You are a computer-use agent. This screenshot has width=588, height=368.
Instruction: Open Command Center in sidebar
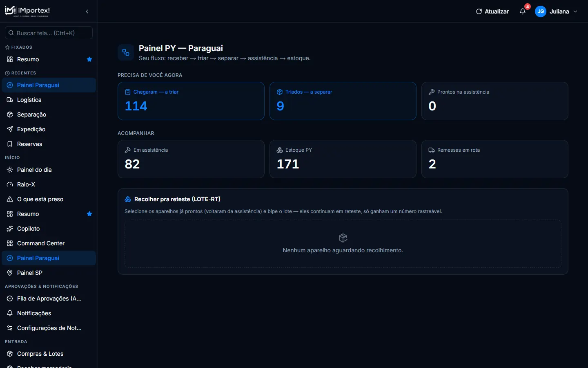pos(49,243)
